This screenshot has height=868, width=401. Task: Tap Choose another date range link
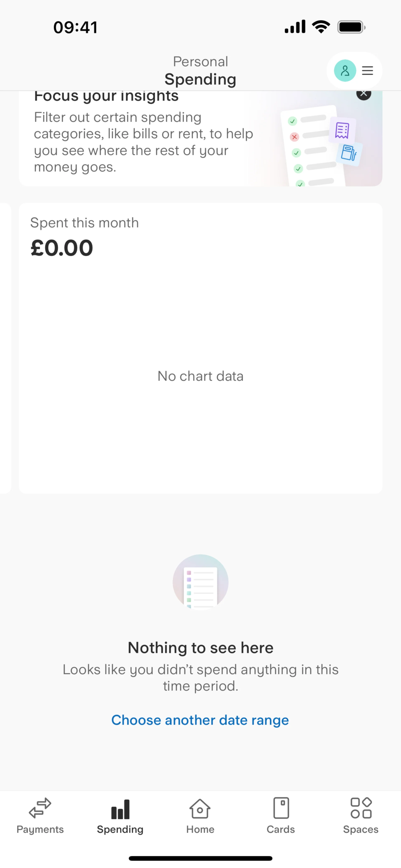point(200,721)
